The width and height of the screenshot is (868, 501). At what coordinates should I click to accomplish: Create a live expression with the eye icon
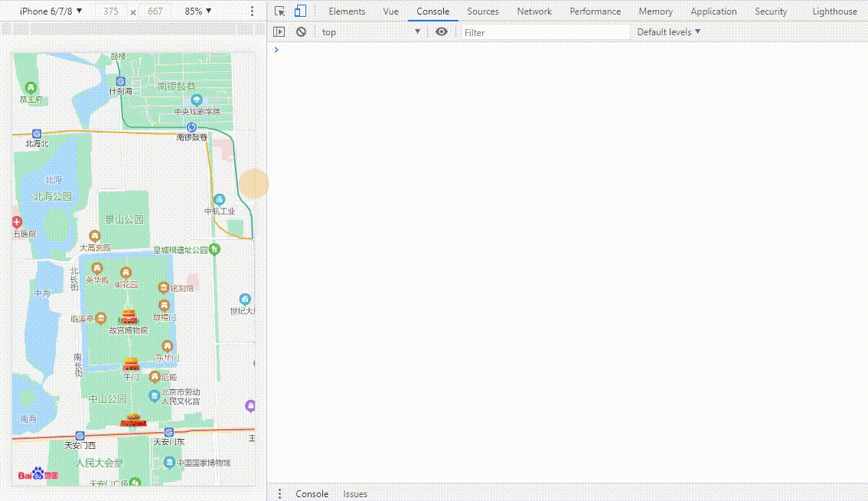tap(441, 32)
